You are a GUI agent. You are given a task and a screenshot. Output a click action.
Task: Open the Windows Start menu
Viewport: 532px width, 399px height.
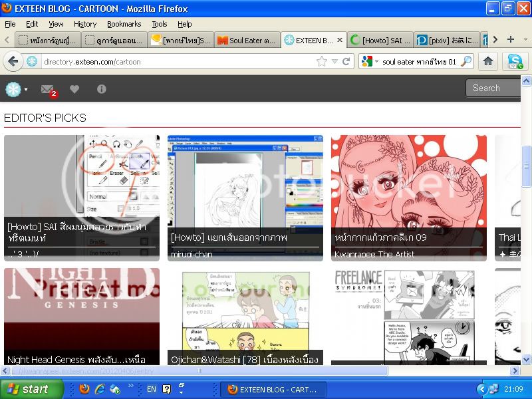pos(32,389)
